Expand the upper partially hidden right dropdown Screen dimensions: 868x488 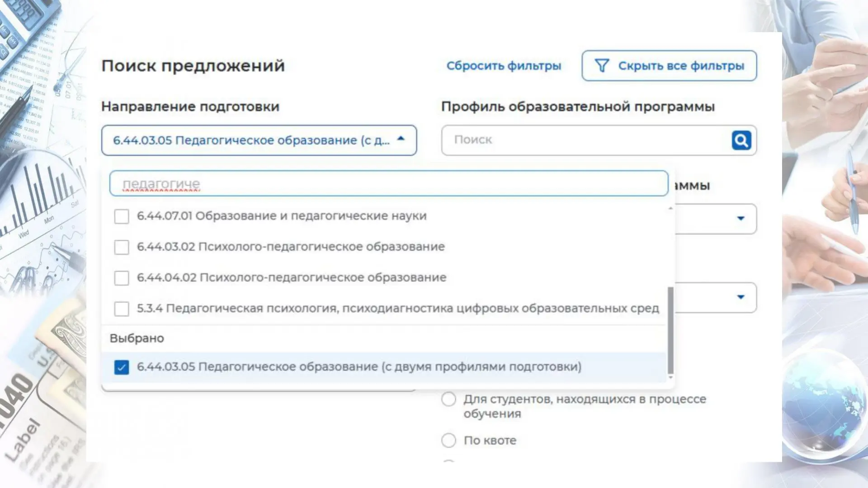[x=741, y=219]
